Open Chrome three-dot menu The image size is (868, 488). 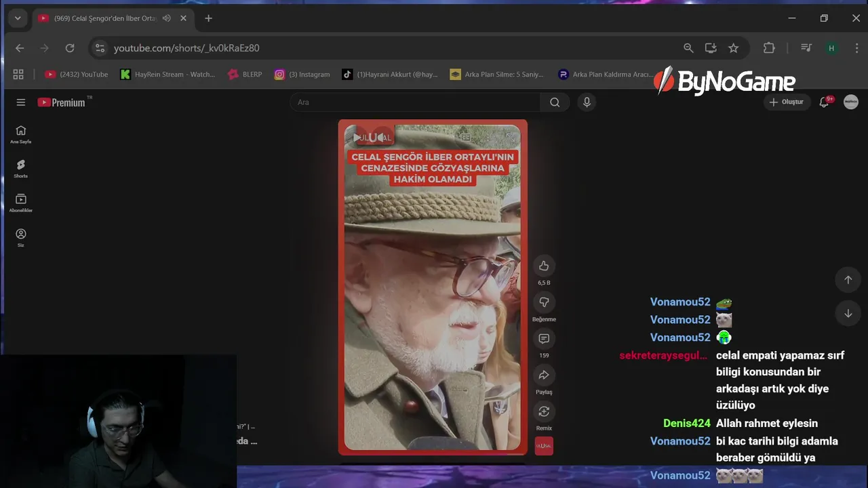tap(857, 48)
